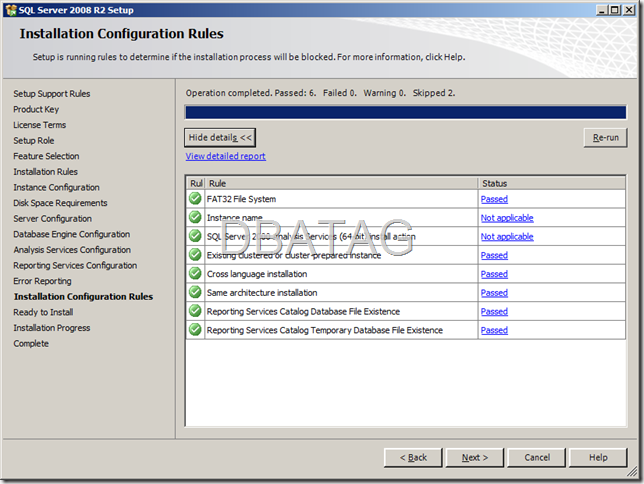This screenshot has width=644, height=484.
Task: Click the SQL Server Setup title bar icon
Action: (10, 9)
